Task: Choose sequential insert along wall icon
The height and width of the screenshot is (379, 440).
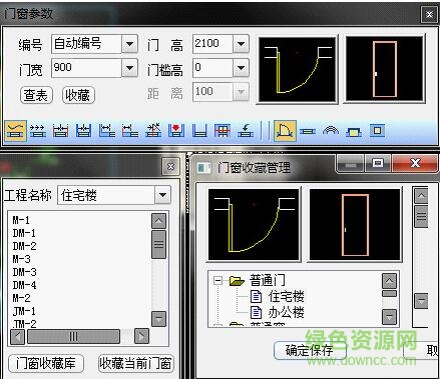Action: 38,131
